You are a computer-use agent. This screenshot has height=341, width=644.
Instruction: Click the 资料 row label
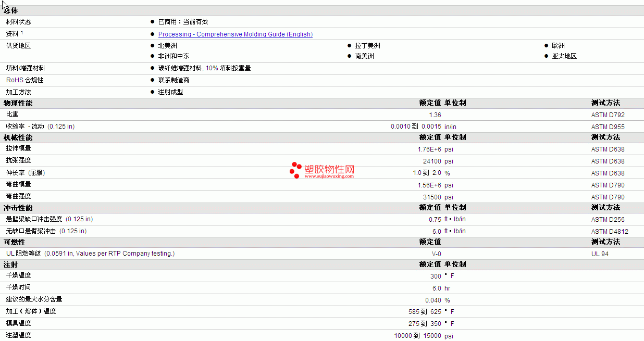point(14,34)
